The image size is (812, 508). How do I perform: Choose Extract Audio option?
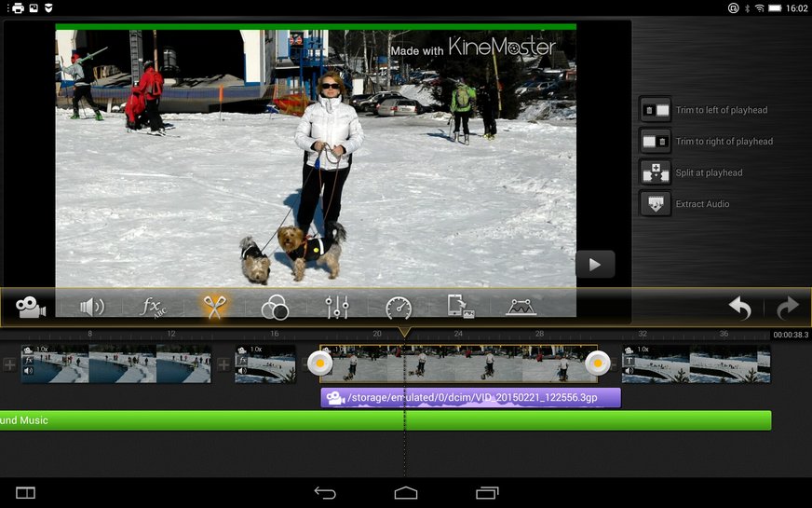click(x=702, y=204)
